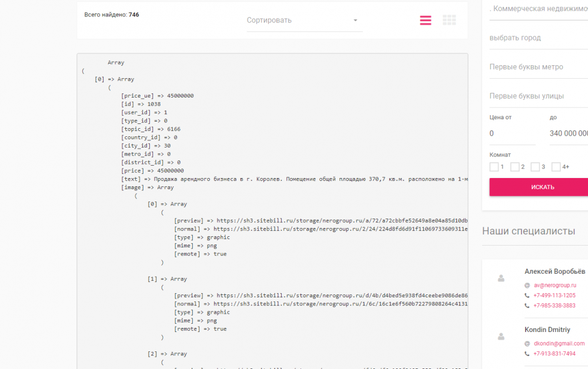
Task: Click the second [normal] URL line
Action: tap(321, 303)
